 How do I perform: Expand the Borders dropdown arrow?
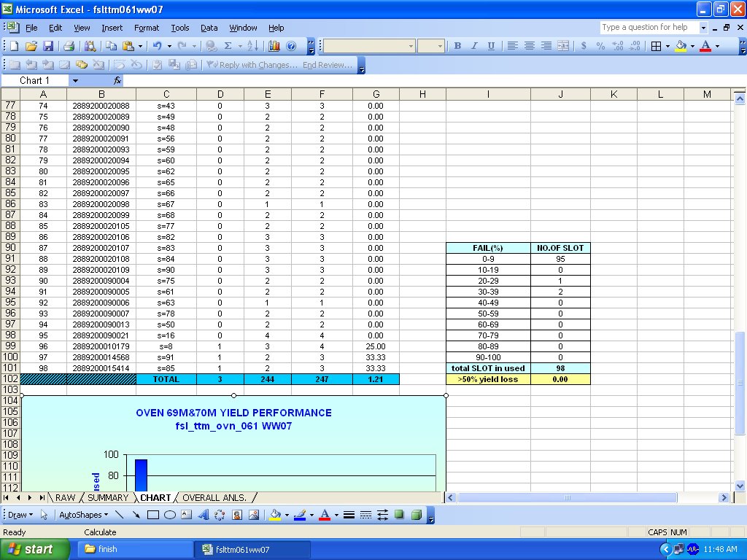pos(667,46)
